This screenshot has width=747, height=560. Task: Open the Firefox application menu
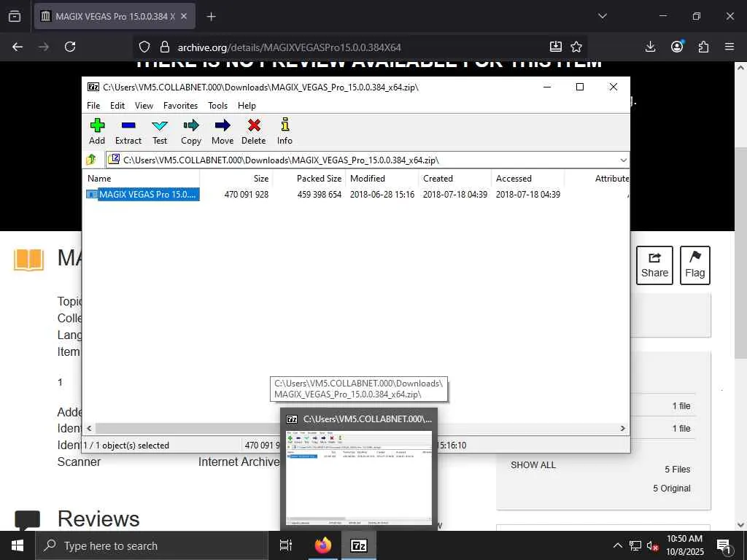pos(729,47)
